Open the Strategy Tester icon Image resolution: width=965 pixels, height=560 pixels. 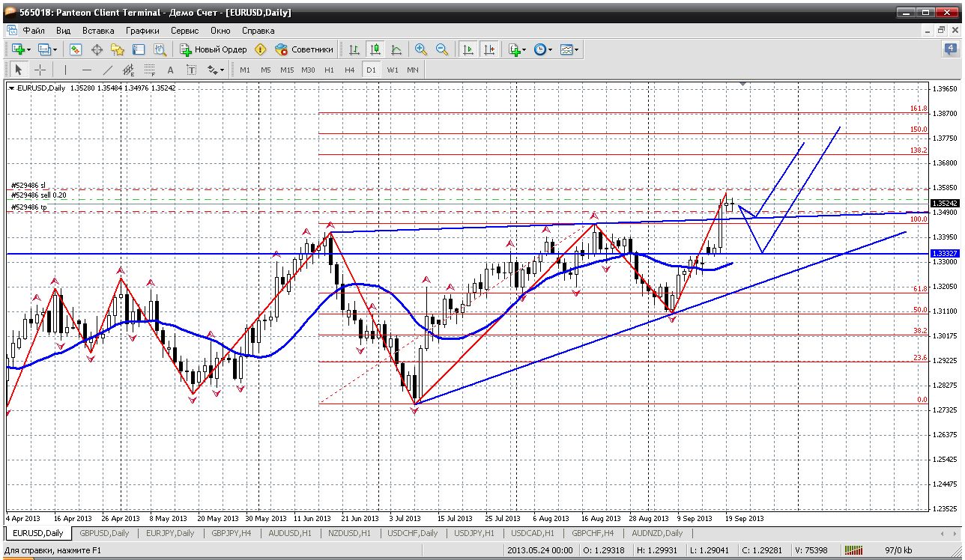160,49
